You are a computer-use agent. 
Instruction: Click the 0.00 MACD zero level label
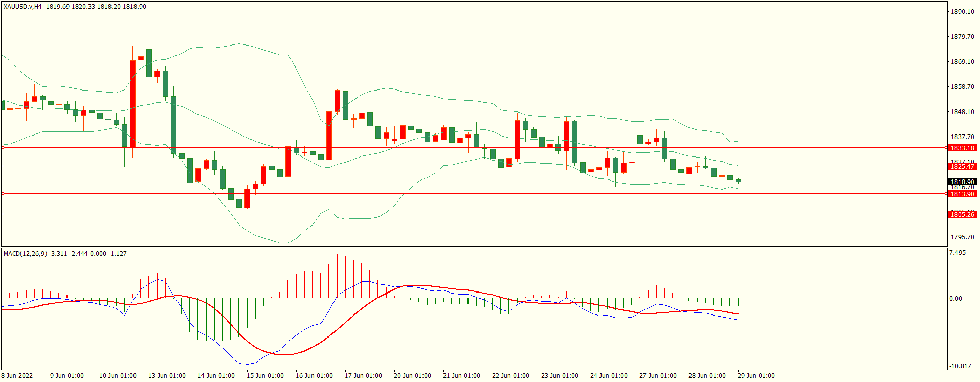[955, 299]
